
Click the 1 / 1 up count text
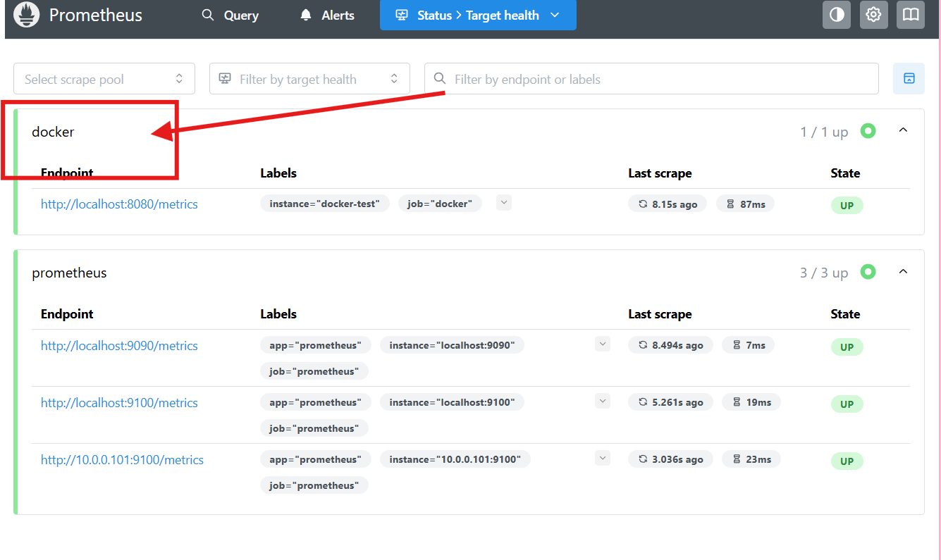pos(824,132)
